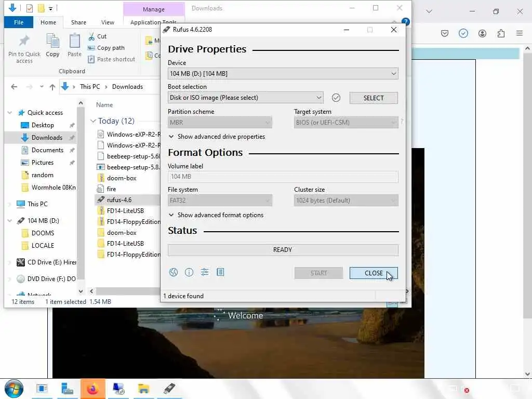Select the random folder in navigation pane
Image resolution: width=532 pixels, height=399 pixels.
[x=43, y=175]
